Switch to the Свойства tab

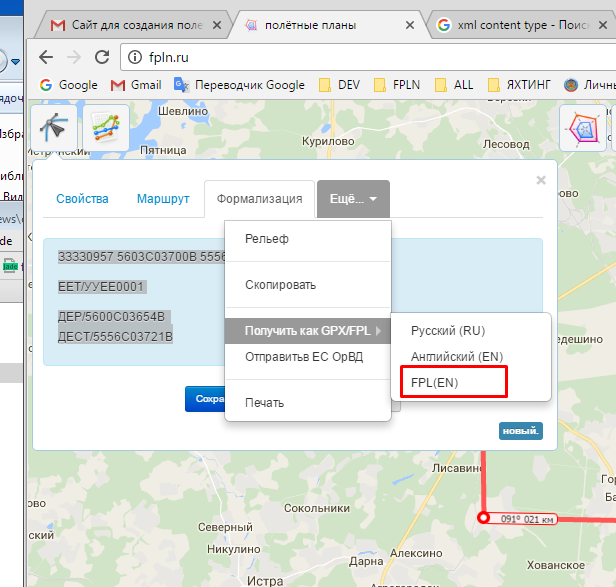[82, 199]
